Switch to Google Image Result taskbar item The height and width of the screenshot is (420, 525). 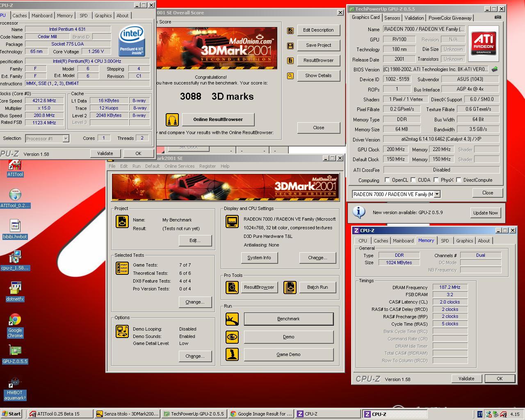pyautogui.click(x=261, y=414)
